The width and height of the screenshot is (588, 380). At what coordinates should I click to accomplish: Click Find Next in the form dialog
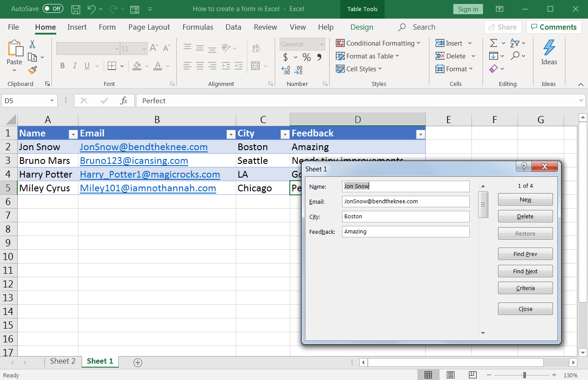click(525, 271)
